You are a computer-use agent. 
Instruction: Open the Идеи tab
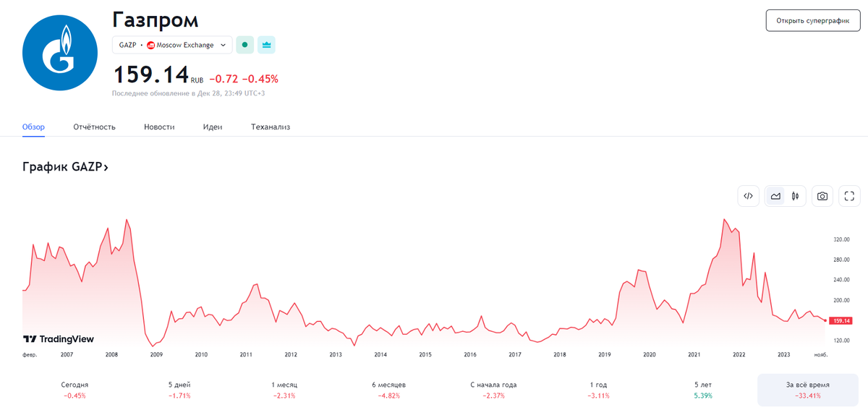pyautogui.click(x=213, y=127)
